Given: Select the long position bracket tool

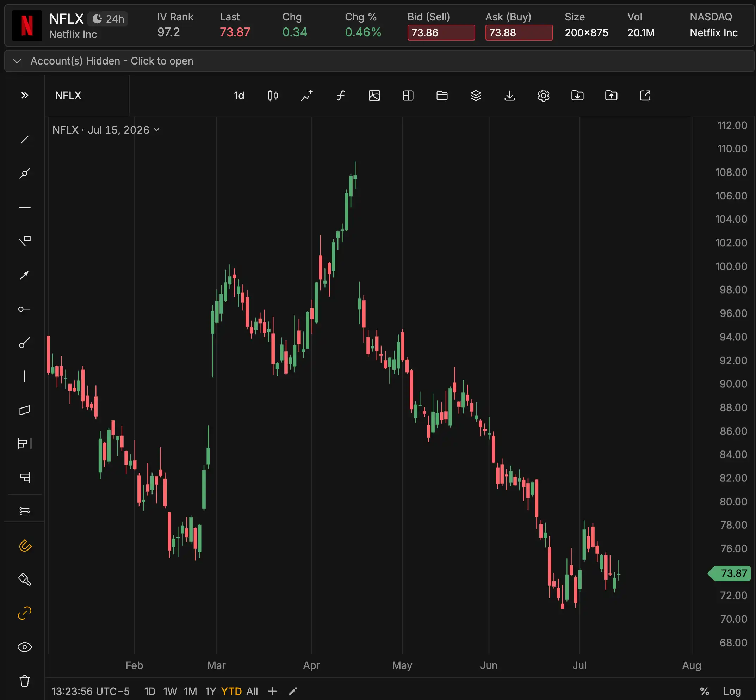Looking at the screenshot, I should 25,443.
